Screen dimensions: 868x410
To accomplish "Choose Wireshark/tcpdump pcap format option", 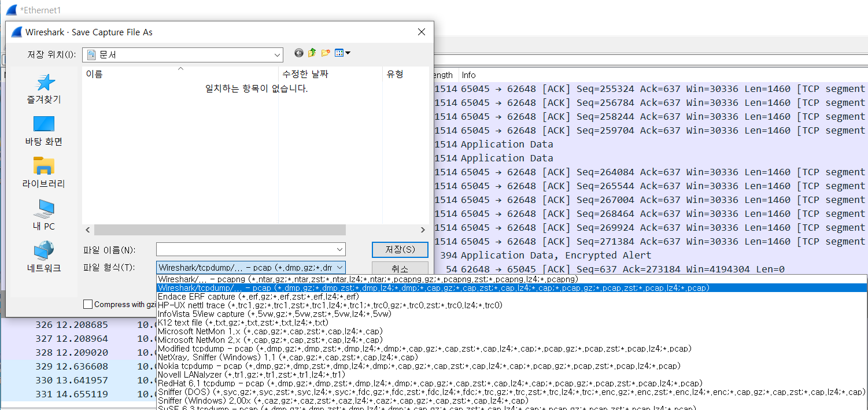I will click(512, 288).
